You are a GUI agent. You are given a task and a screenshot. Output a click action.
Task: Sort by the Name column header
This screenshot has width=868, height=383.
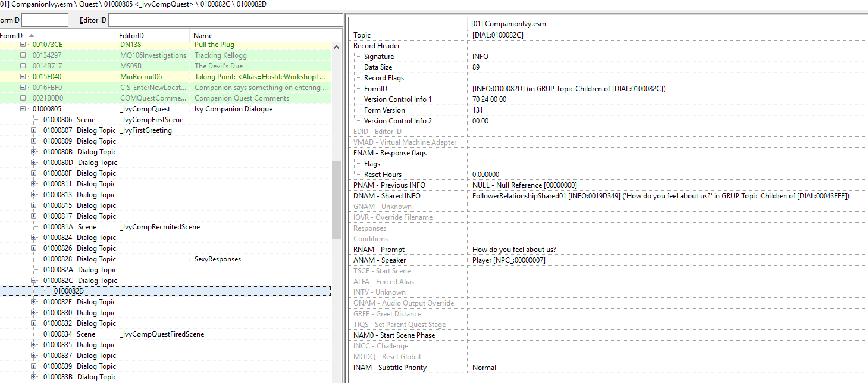pyautogui.click(x=260, y=36)
